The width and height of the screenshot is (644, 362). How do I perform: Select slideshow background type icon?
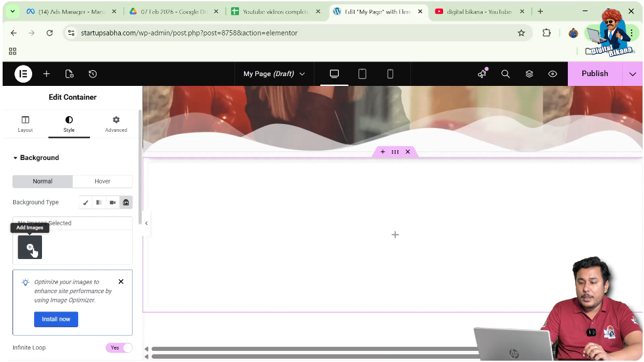[126, 203]
